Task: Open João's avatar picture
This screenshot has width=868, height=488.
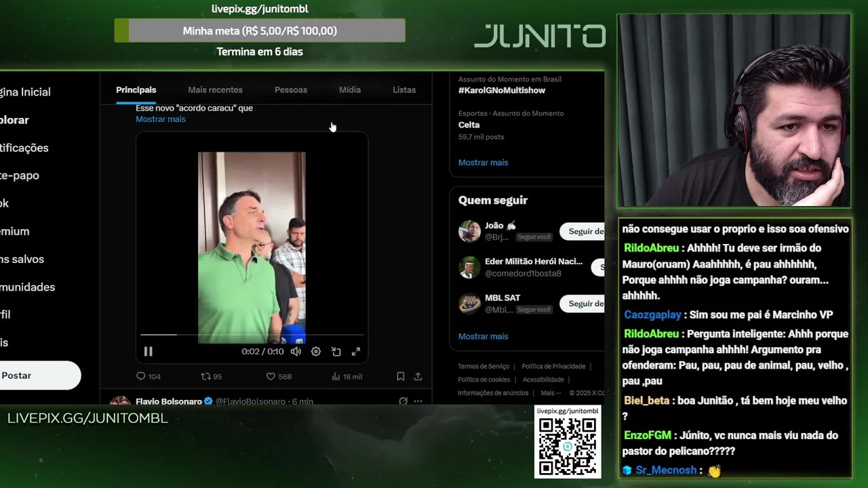Action: 469,231
